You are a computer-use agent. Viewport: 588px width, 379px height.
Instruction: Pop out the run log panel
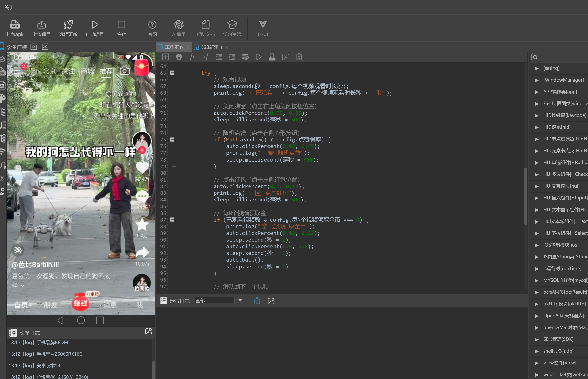271,301
